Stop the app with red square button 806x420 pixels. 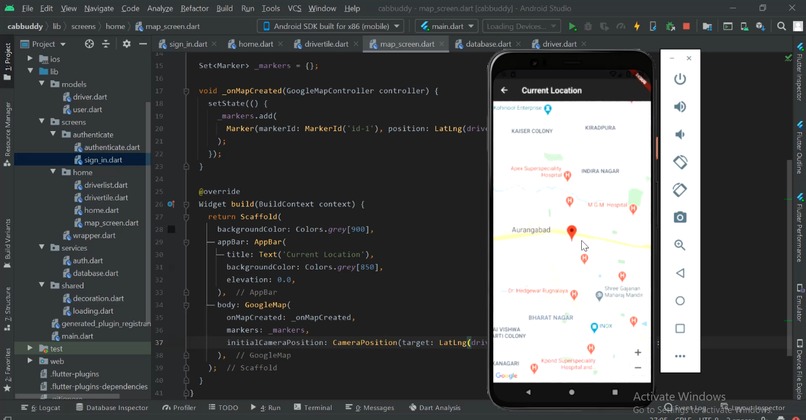[x=686, y=26]
